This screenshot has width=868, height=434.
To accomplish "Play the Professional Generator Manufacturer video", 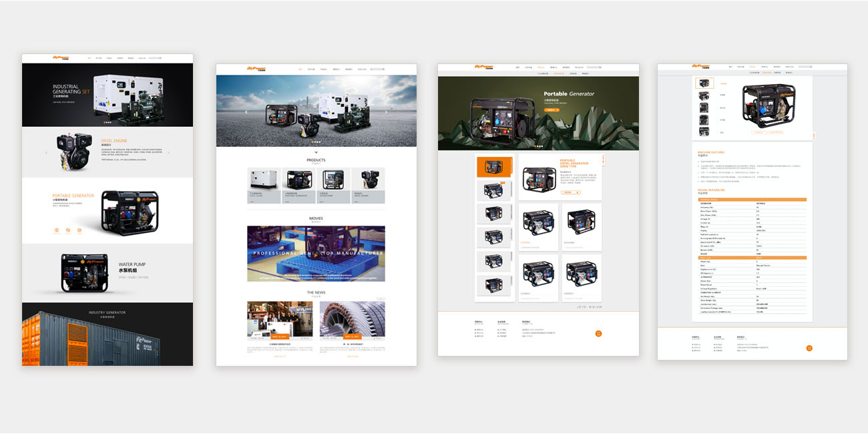I will pyautogui.click(x=316, y=253).
